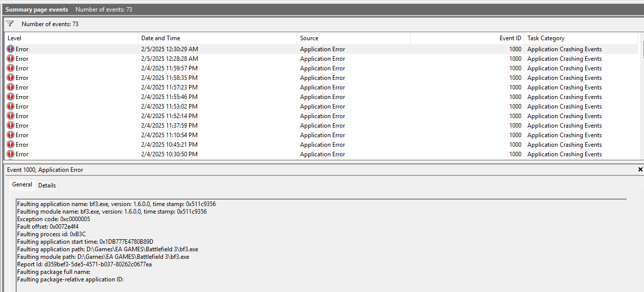Click Event ID 1000 in 11:10:54 PM row
The height and width of the screenshot is (292, 644).
click(515, 135)
